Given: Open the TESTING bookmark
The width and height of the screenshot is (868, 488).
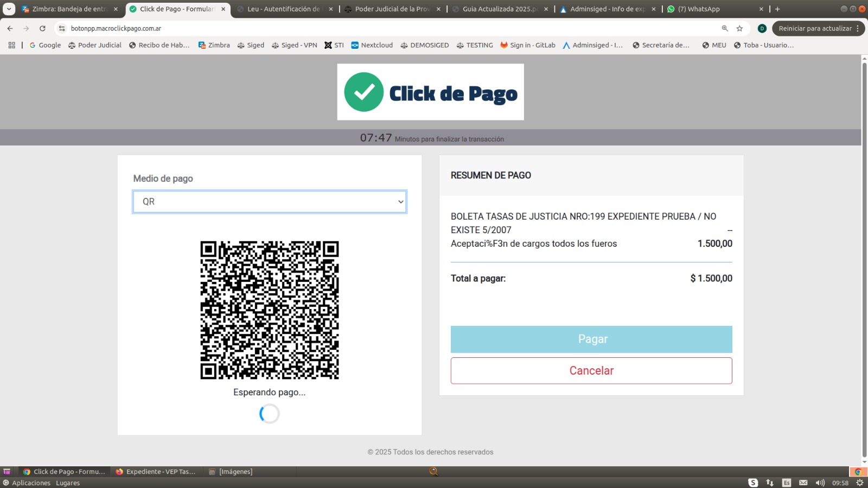Looking at the screenshot, I should [x=475, y=45].
